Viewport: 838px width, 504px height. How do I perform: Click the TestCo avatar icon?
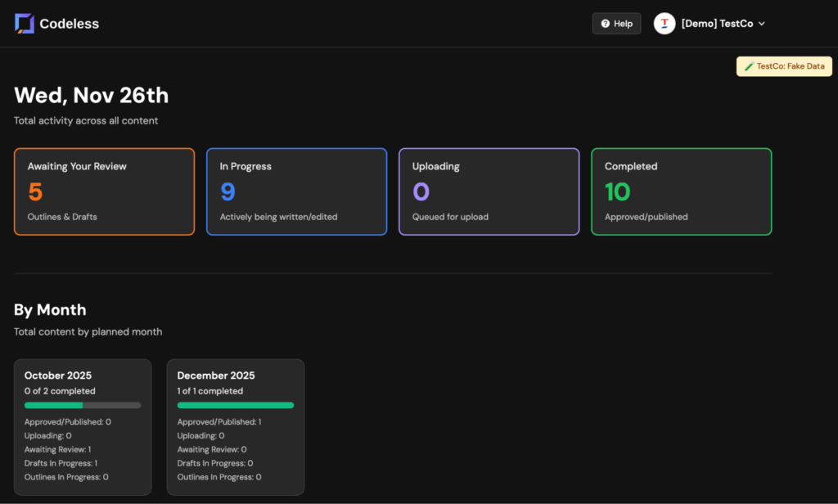[x=665, y=24]
